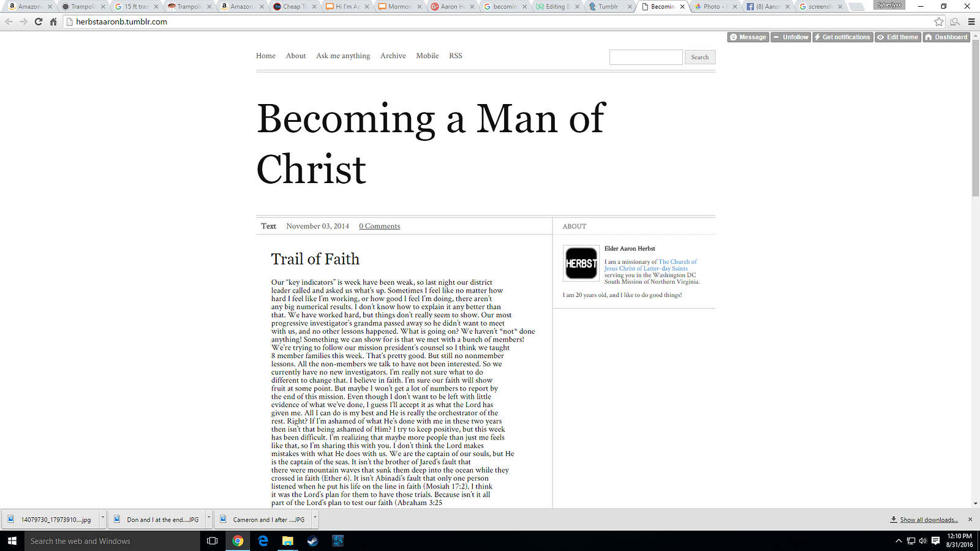Open Microsoft Edge from the taskbar

(x=263, y=541)
